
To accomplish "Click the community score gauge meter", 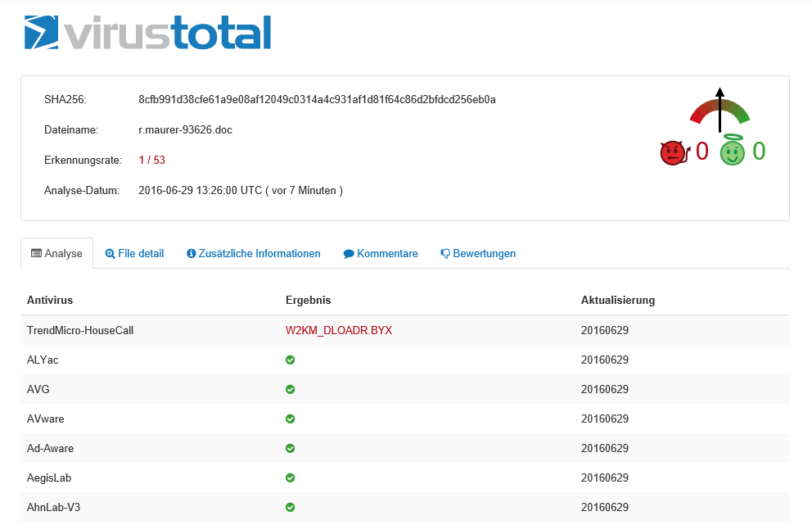I will [720, 113].
